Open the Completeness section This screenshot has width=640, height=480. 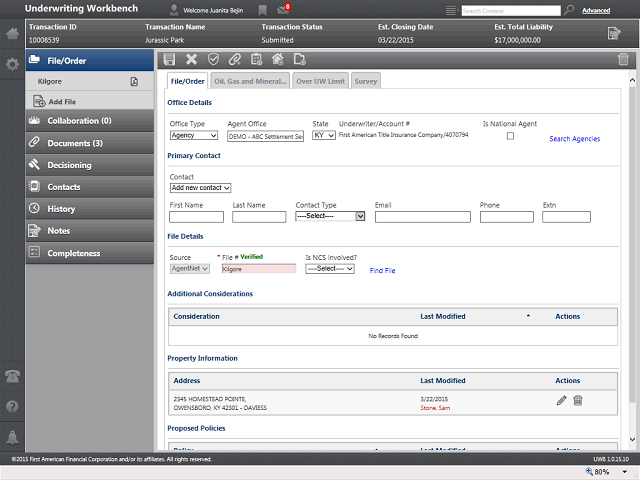[x=90, y=253]
